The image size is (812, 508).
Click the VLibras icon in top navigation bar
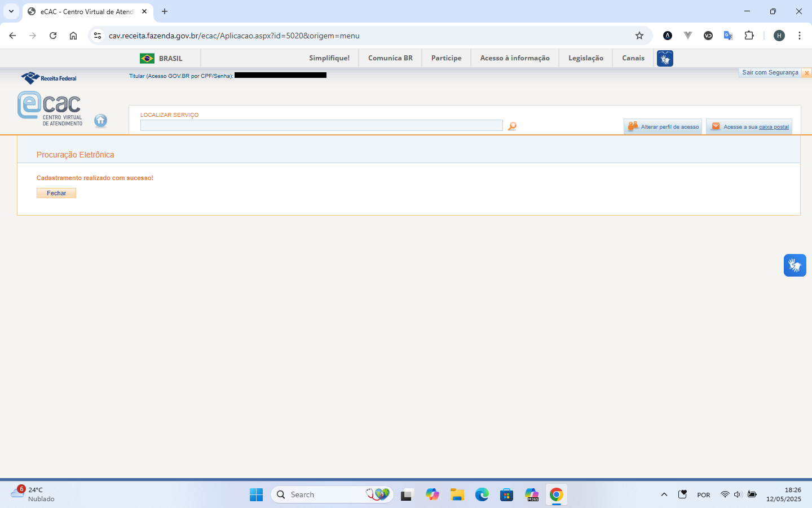[665, 58]
